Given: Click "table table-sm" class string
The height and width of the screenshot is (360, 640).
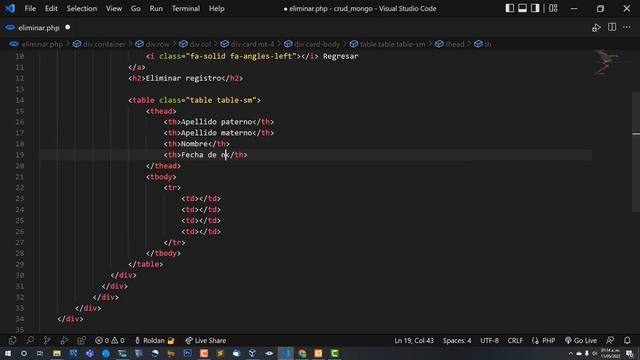Looking at the screenshot, I should coord(221,100).
